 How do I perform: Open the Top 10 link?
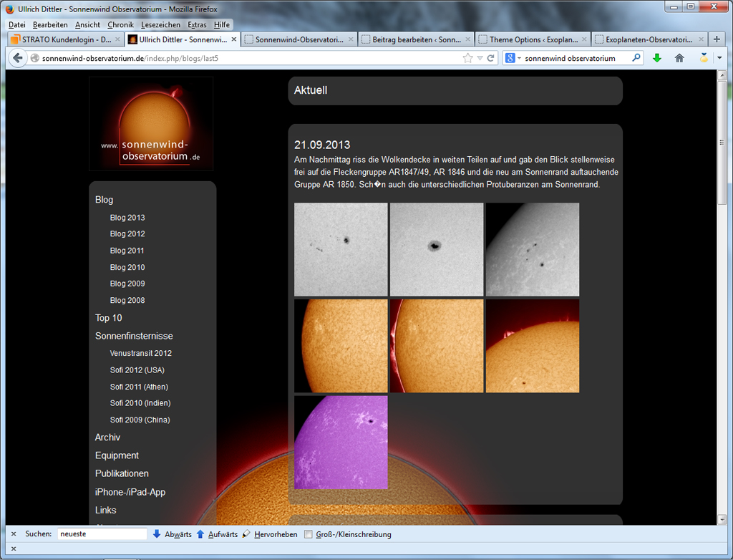tap(109, 318)
